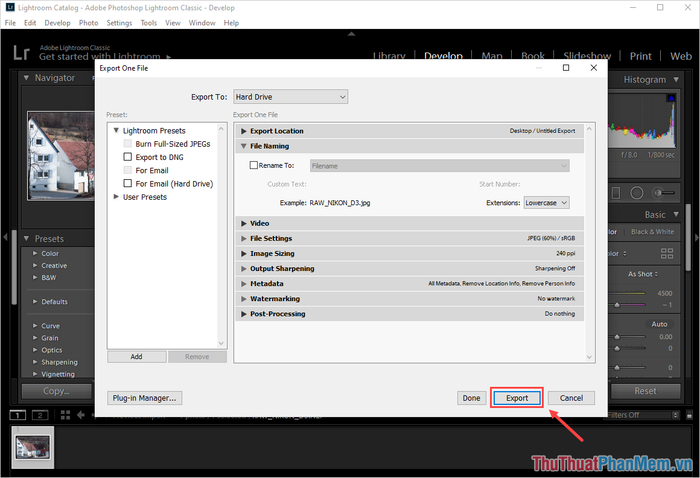Select the Graduated Filter tool
This screenshot has width=700, height=478.
coord(616,193)
